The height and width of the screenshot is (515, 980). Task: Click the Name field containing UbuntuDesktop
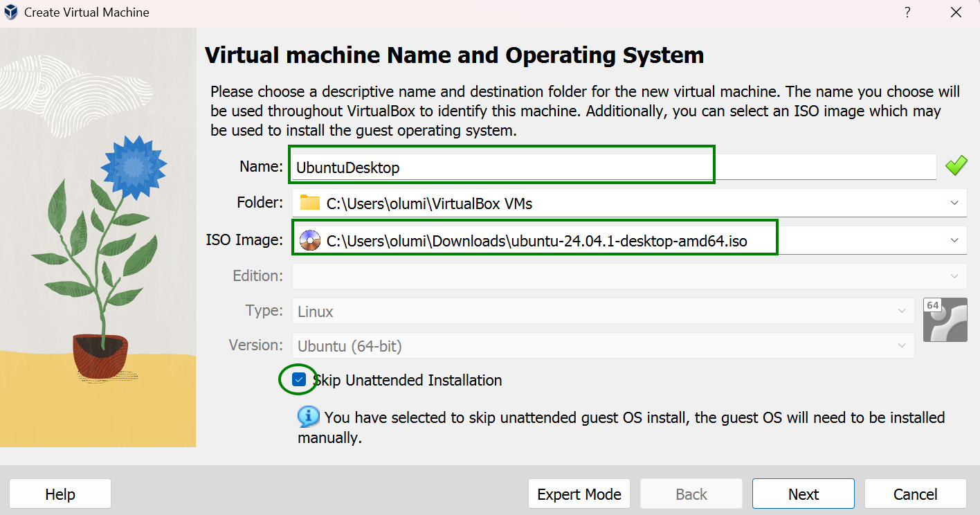tap(614, 167)
